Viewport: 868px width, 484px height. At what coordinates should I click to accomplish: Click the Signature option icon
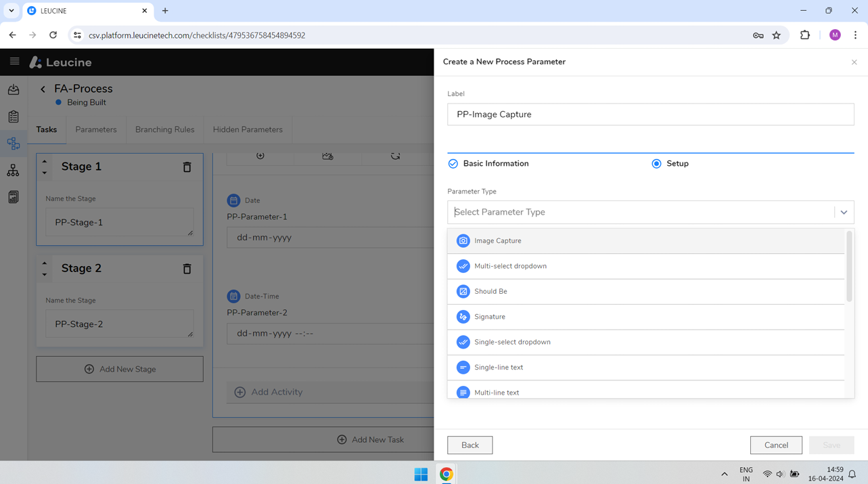[x=463, y=317]
